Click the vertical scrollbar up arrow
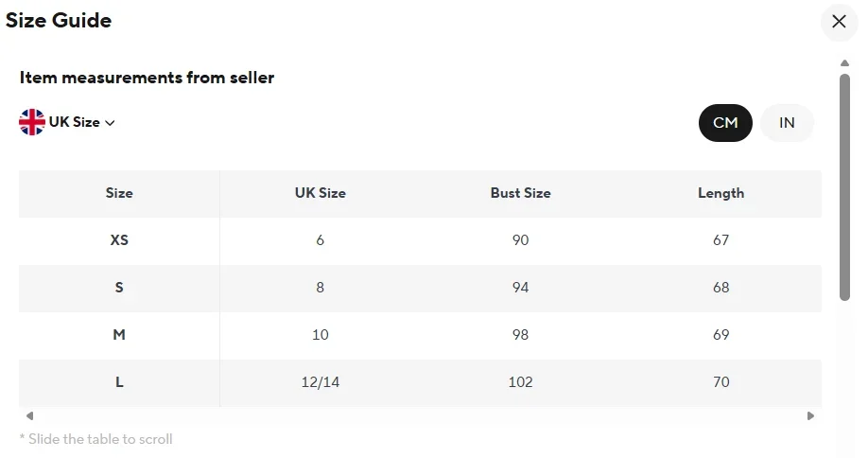Image resolution: width=868 pixels, height=458 pixels. tap(844, 63)
